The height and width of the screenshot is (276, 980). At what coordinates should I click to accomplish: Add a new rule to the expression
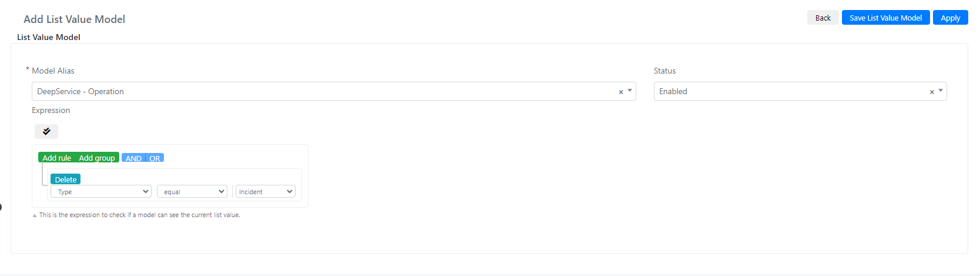(x=56, y=158)
